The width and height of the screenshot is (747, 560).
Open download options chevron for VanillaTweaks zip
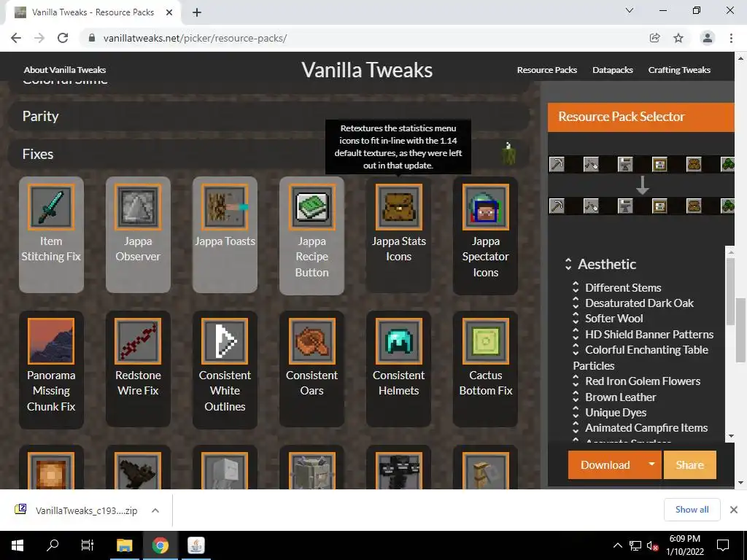coord(155,510)
